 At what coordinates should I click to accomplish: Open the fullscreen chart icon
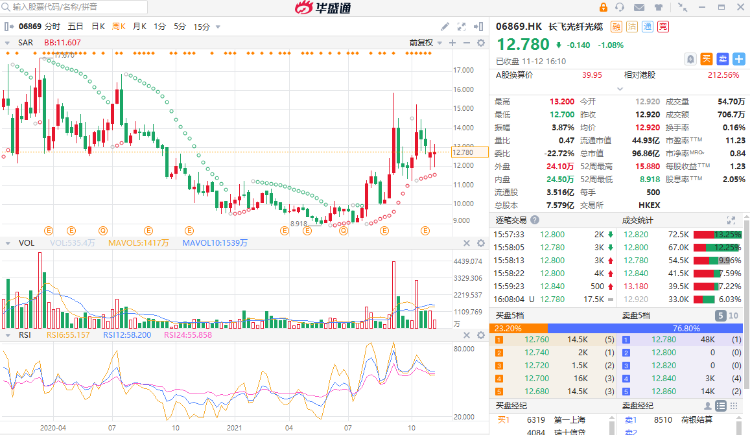462,27
